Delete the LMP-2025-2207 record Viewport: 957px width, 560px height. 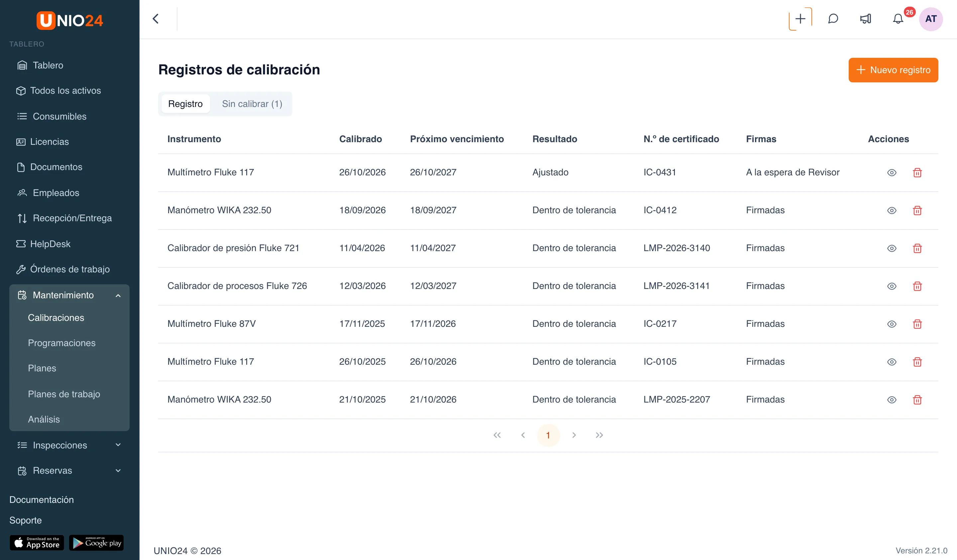(x=917, y=400)
